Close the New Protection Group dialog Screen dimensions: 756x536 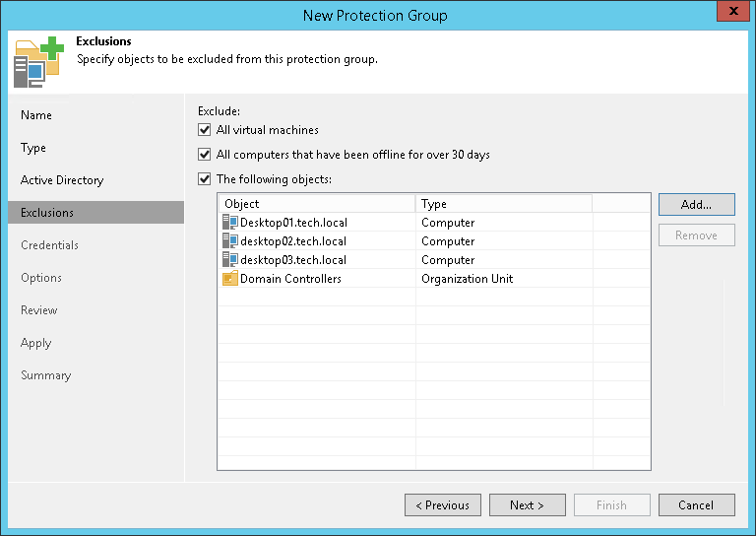point(729,14)
